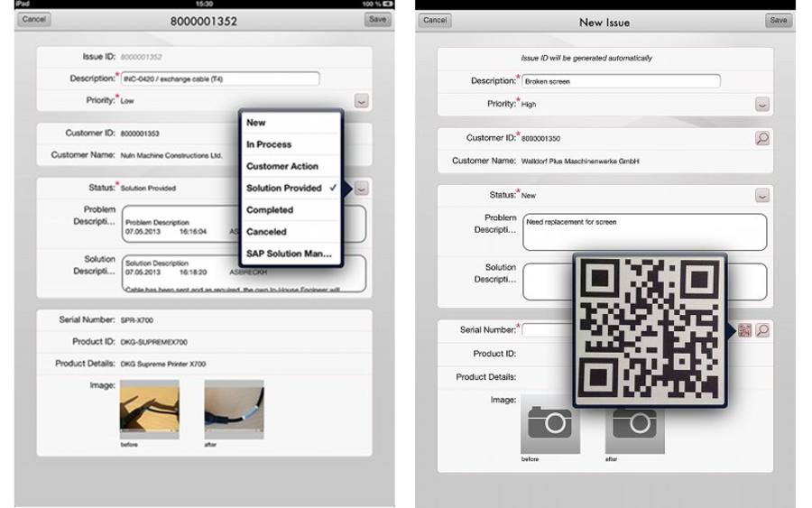Screen dimensions: 812x508
Task: Cancel the New Issue form
Action: coord(435,21)
